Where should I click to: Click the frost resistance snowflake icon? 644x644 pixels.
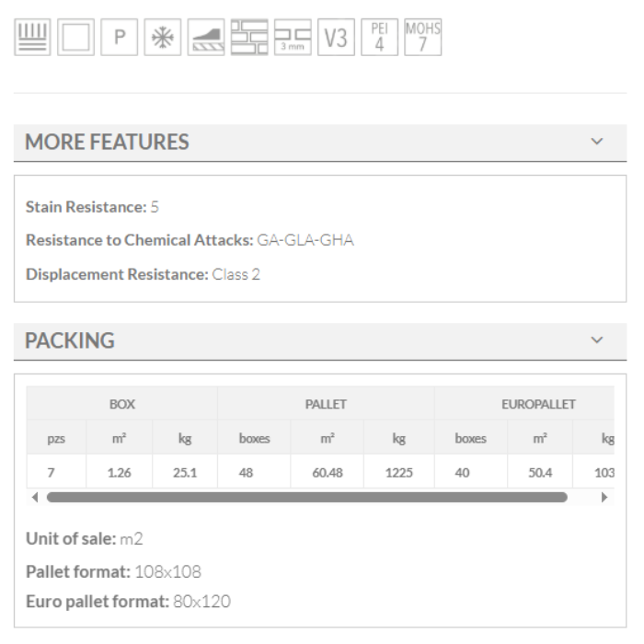[162, 38]
